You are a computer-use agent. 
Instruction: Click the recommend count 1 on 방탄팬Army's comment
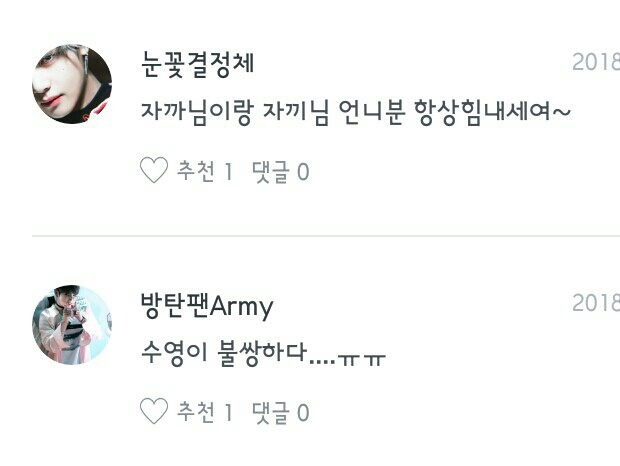point(229,413)
